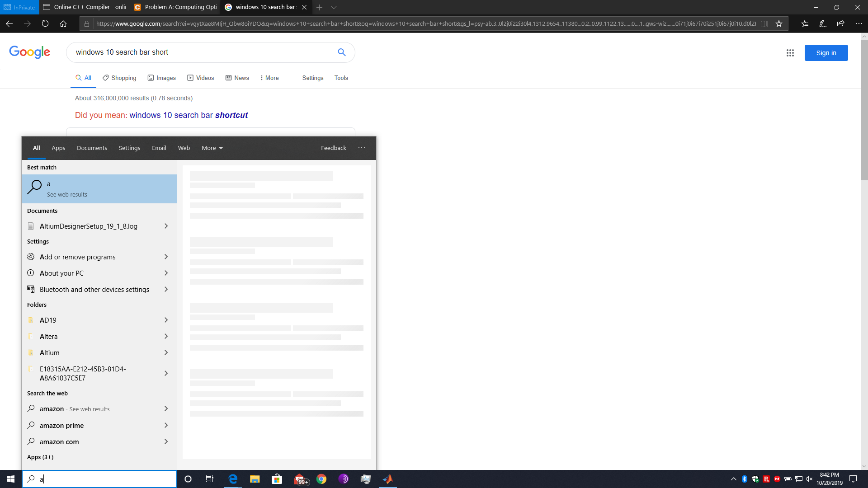Image resolution: width=868 pixels, height=488 pixels.
Task: Open the search panel options ellipsis
Action: [x=362, y=148]
